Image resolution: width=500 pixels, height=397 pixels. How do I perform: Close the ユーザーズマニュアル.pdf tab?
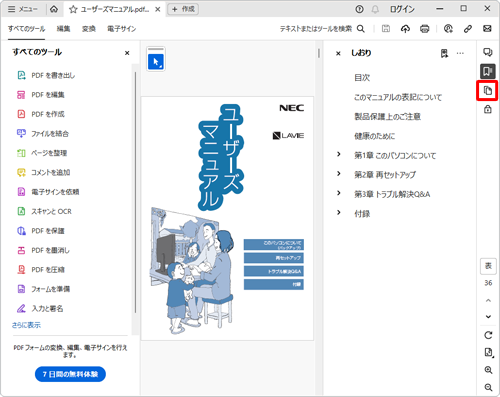pos(158,9)
